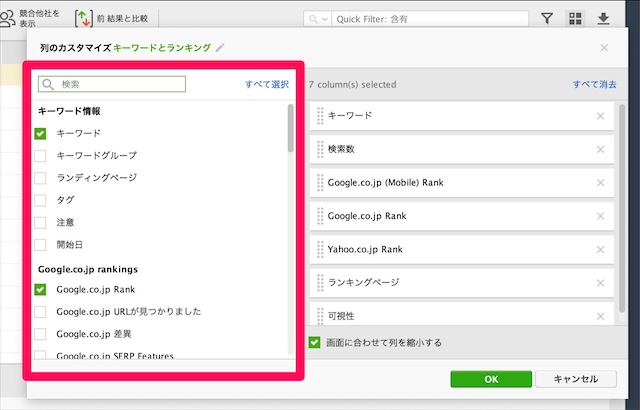Uncheck the Google.co.jp Rank checkbox in list
640x410 pixels.
click(x=40, y=290)
